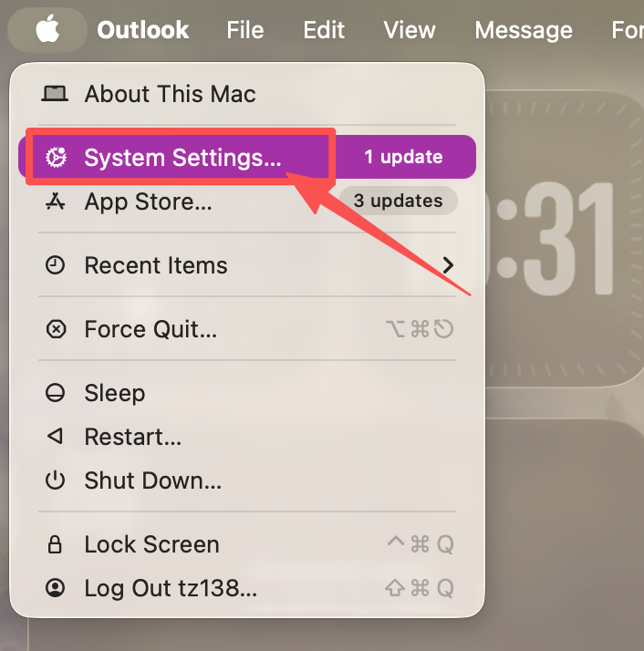The width and height of the screenshot is (644, 651).
Task: Click the Sleep icon
Action: click(x=55, y=393)
